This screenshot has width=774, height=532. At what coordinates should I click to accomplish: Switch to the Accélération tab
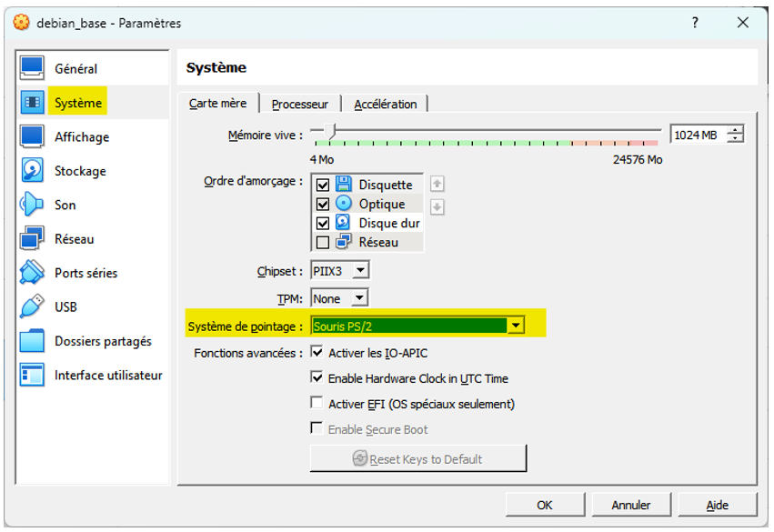click(385, 105)
